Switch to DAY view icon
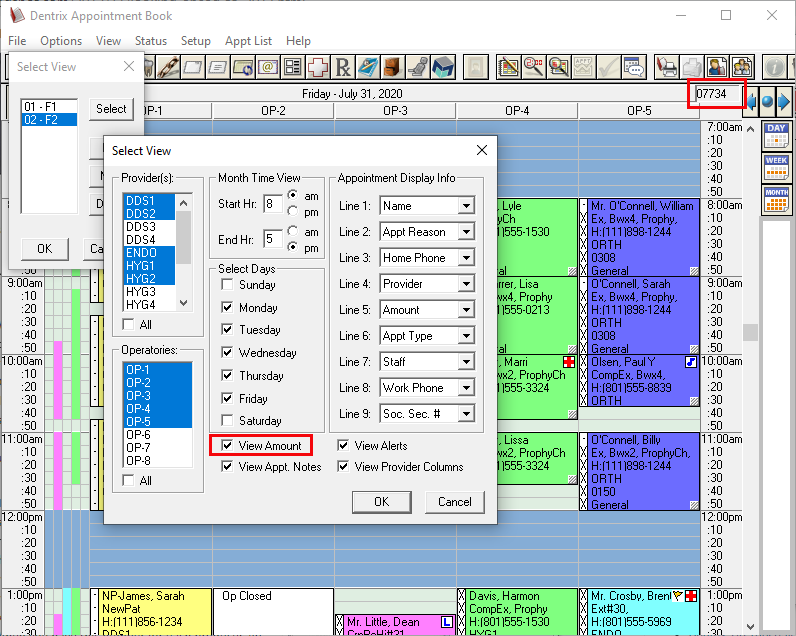This screenshot has height=636, width=796. pyautogui.click(x=776, y=136)
